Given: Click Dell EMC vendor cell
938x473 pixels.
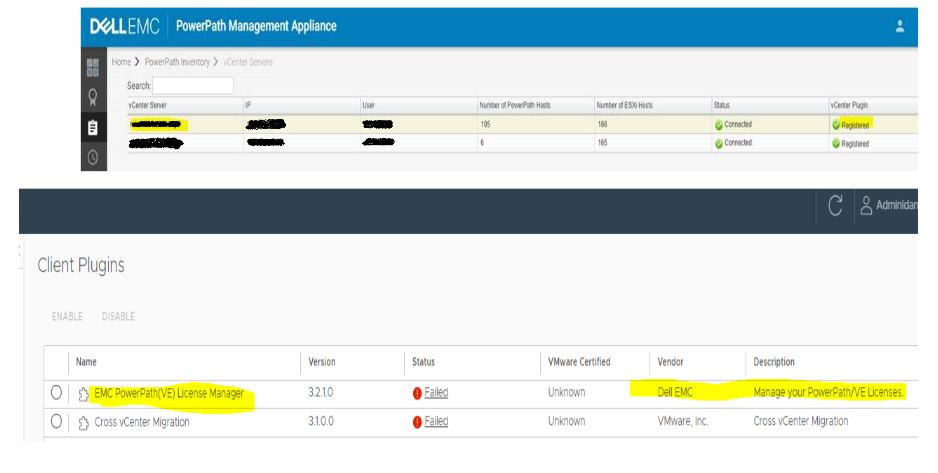Looking at the screenshot, I should point(675,392).
